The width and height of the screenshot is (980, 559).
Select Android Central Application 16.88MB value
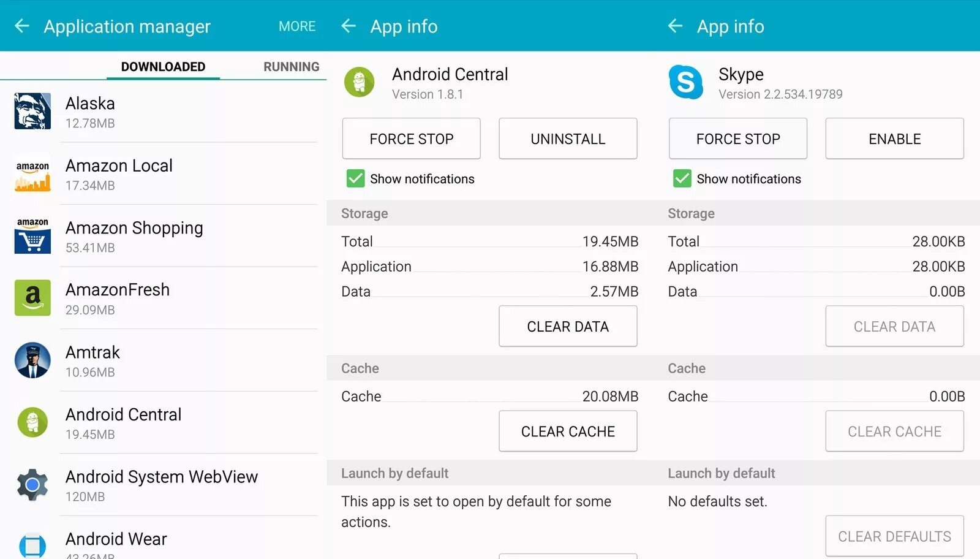click(x=610, y=267)
